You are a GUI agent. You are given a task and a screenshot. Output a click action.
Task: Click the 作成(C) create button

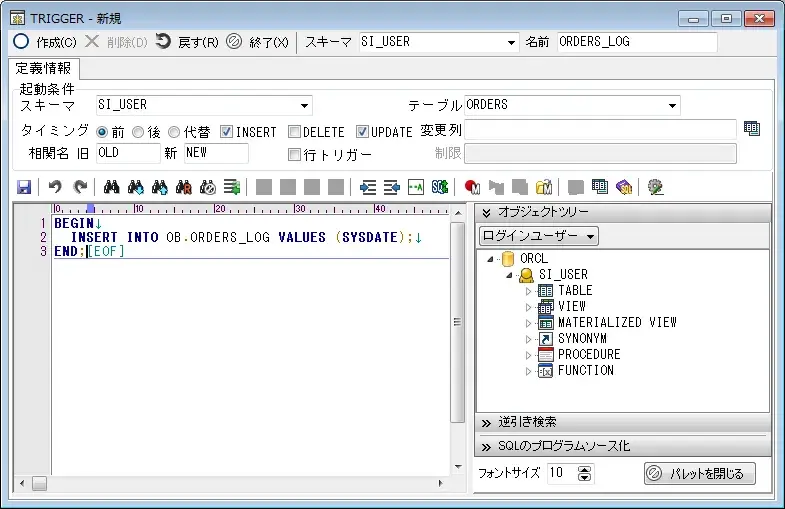click(45, 42)
